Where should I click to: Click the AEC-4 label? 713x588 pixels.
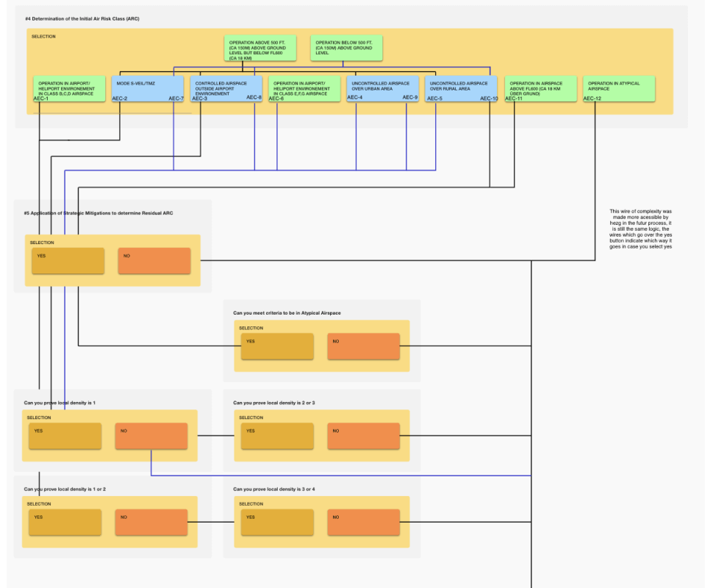[x=355, y=97]
